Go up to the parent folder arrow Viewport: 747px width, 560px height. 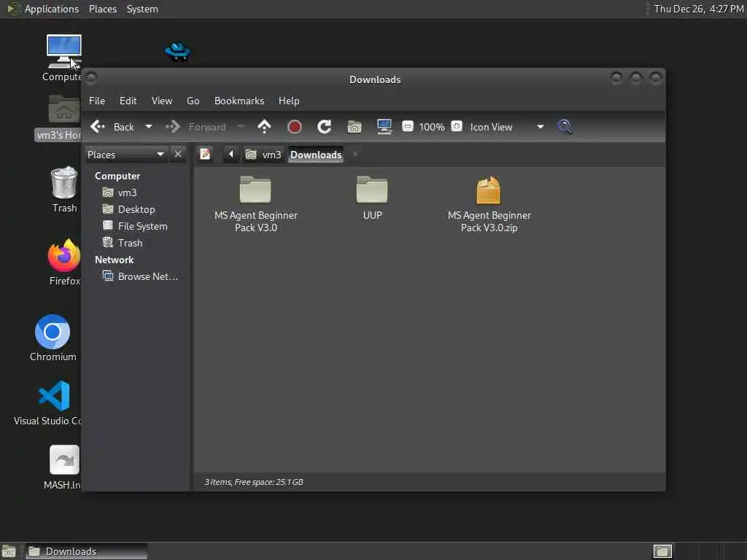click(x=264, y=127)
